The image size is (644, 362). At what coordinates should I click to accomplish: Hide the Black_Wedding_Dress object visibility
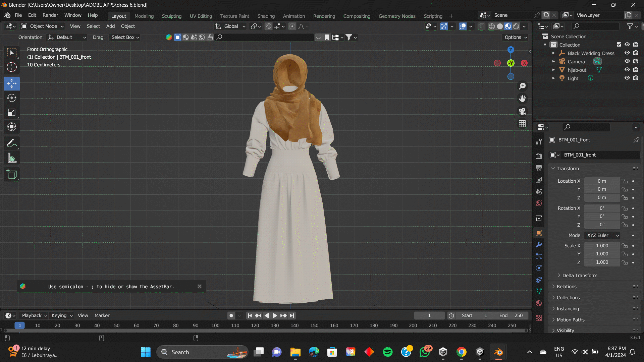tap(627, 53)
